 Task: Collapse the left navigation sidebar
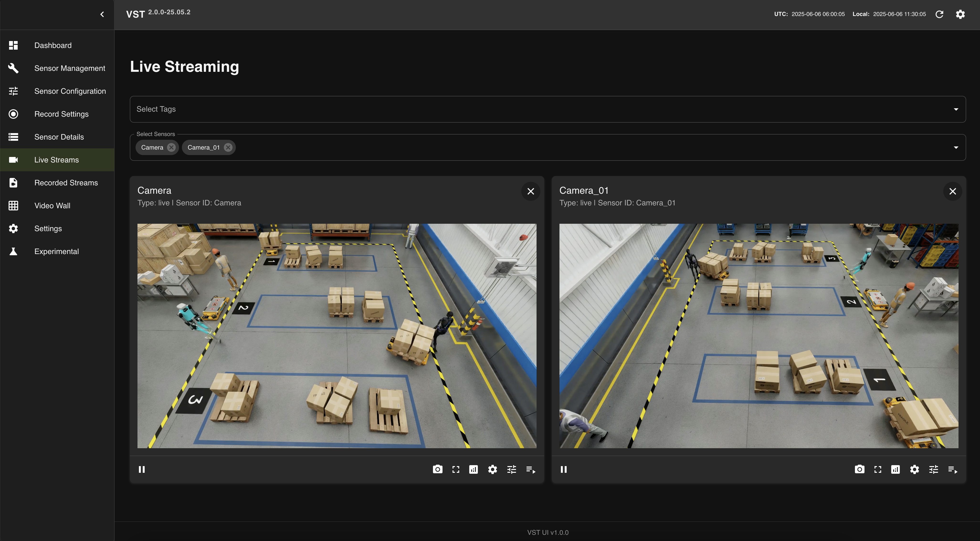point(102,14)
